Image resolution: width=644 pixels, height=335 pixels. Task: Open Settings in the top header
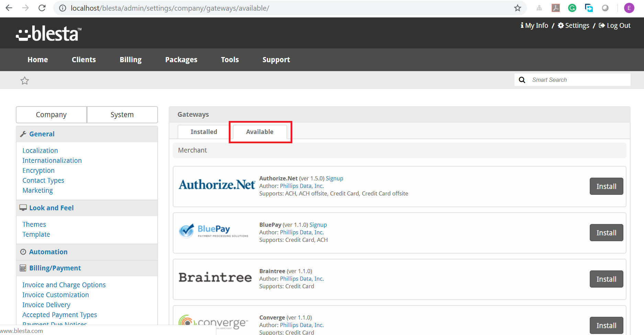[573, 25]
